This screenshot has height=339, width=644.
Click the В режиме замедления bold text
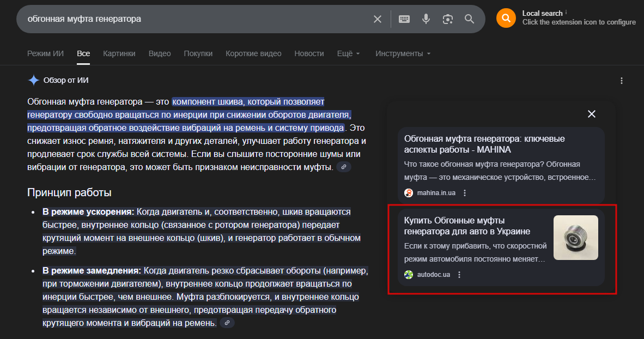[92, 270]
